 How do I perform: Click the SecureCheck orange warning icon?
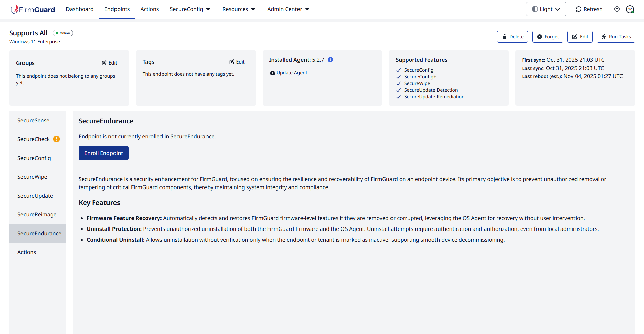(x=57, y=139)
